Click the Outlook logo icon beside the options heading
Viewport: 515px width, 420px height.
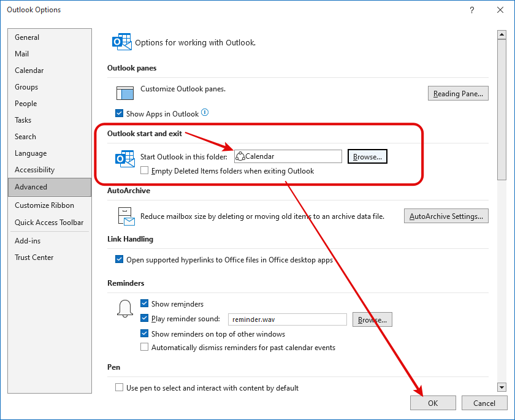122,42
